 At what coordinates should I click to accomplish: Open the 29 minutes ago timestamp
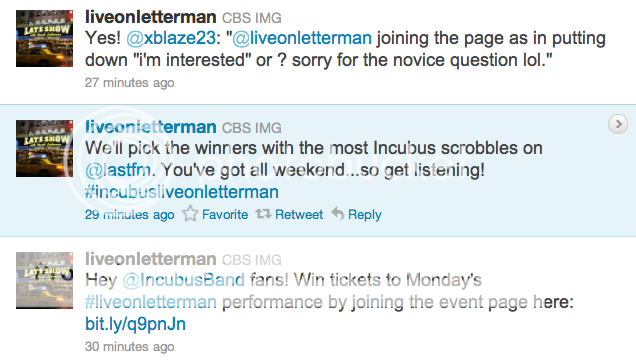tap(129, 215)
